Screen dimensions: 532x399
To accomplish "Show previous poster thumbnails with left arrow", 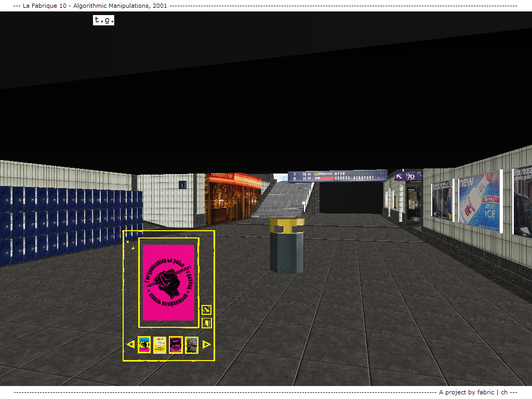I will (x=130, y=344).
